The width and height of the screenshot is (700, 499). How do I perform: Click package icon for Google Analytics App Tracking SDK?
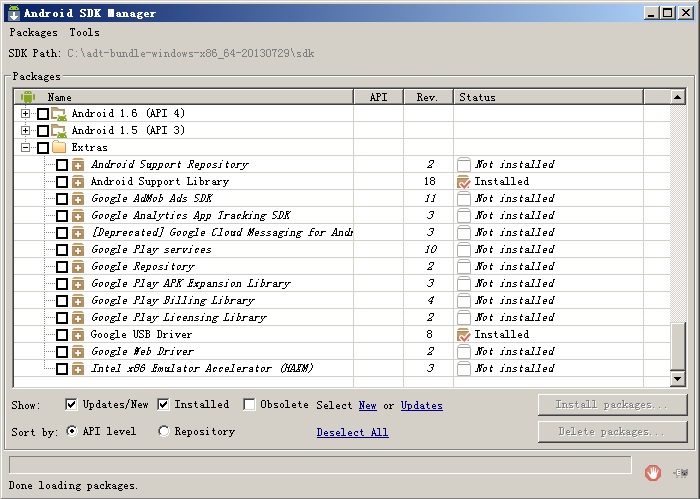coord(78,216)
